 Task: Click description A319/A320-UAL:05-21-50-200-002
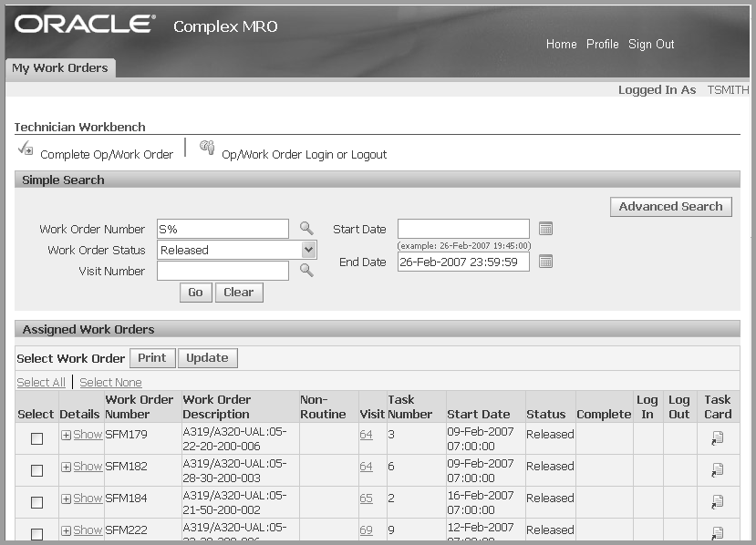[234, 502]
